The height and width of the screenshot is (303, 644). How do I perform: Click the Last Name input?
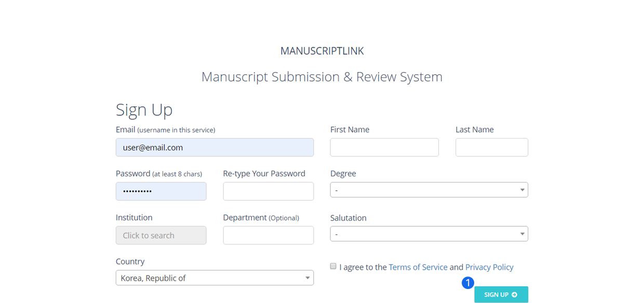(x=492, y=147)
